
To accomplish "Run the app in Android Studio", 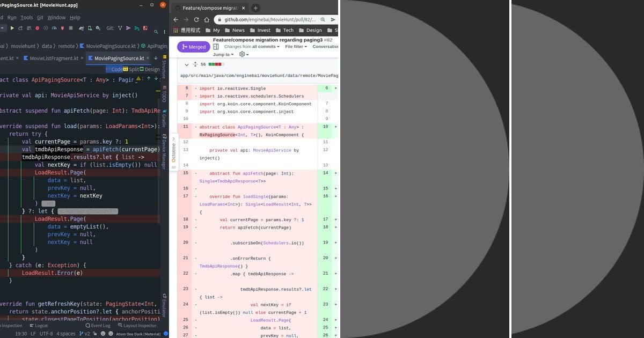I will 12,28.
